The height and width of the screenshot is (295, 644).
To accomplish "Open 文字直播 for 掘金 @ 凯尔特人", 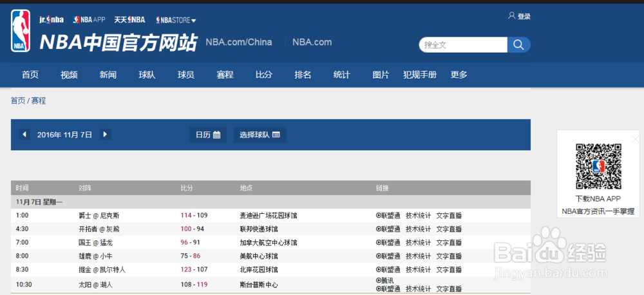I will (x=449, y=270).
